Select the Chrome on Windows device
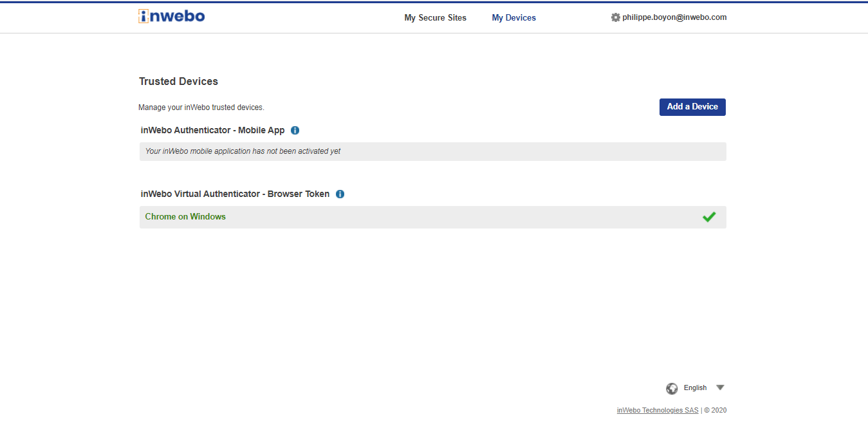Screen dimensions: 868x439 pos(185,217)
